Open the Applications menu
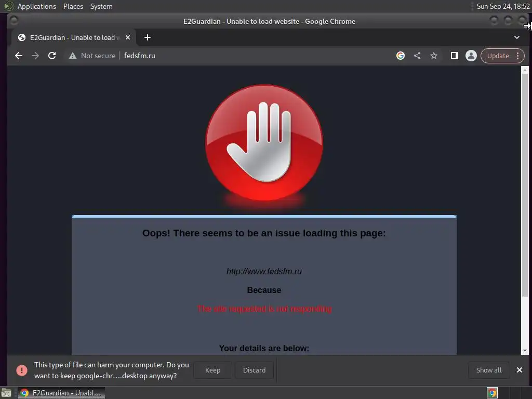 pos(37,6)
